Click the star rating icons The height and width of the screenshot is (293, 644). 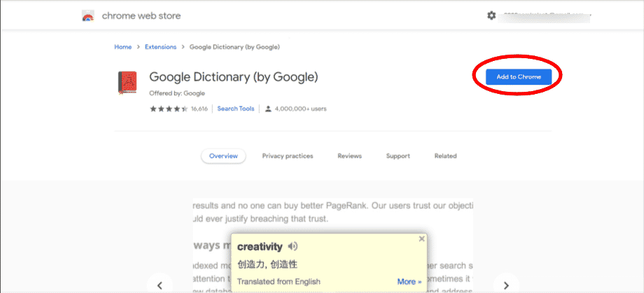169,109
